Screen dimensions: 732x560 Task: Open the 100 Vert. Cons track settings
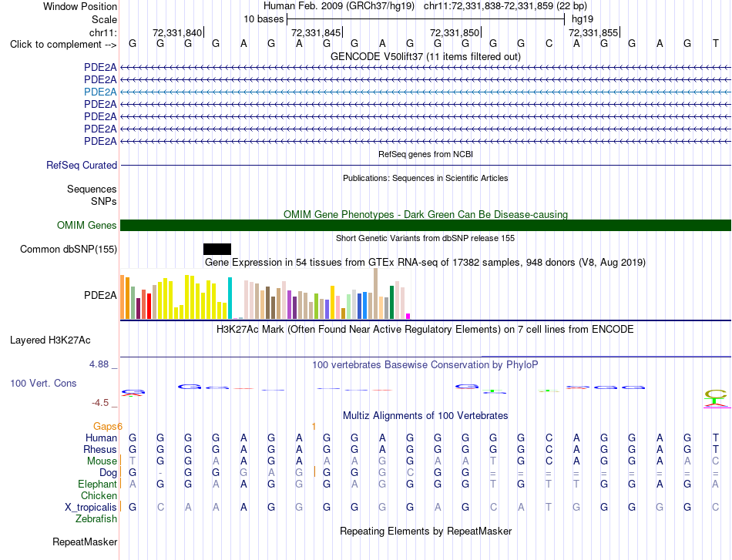pos(43,383)
